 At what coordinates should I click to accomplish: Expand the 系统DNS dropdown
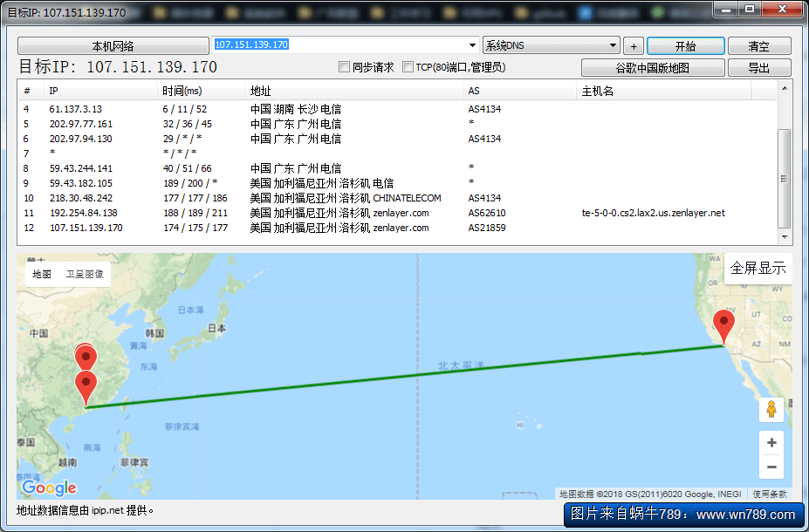pos(614,45)
